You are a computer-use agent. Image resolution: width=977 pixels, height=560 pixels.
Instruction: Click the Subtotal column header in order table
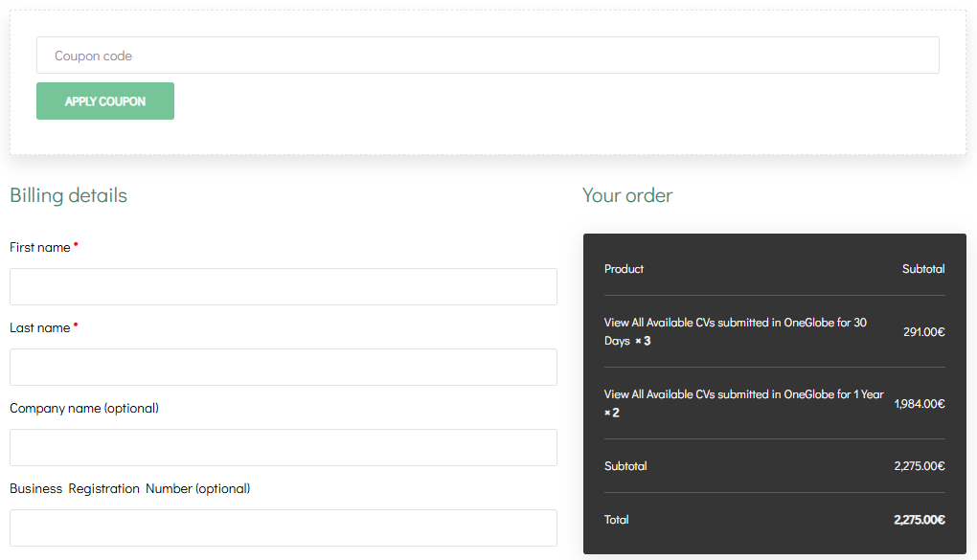click(923, 269)
